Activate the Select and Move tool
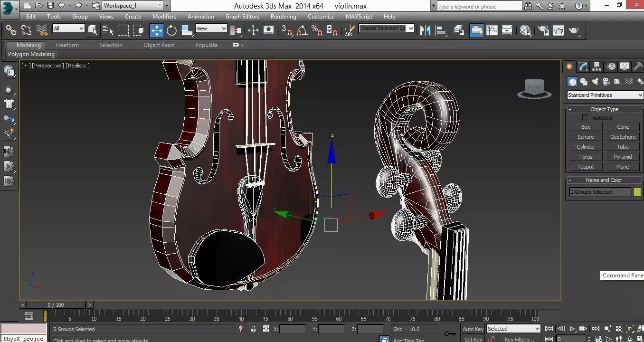Image resolution: width=644 pixels, height=342 pixels. pyautogui.click(x=156, y=30)
